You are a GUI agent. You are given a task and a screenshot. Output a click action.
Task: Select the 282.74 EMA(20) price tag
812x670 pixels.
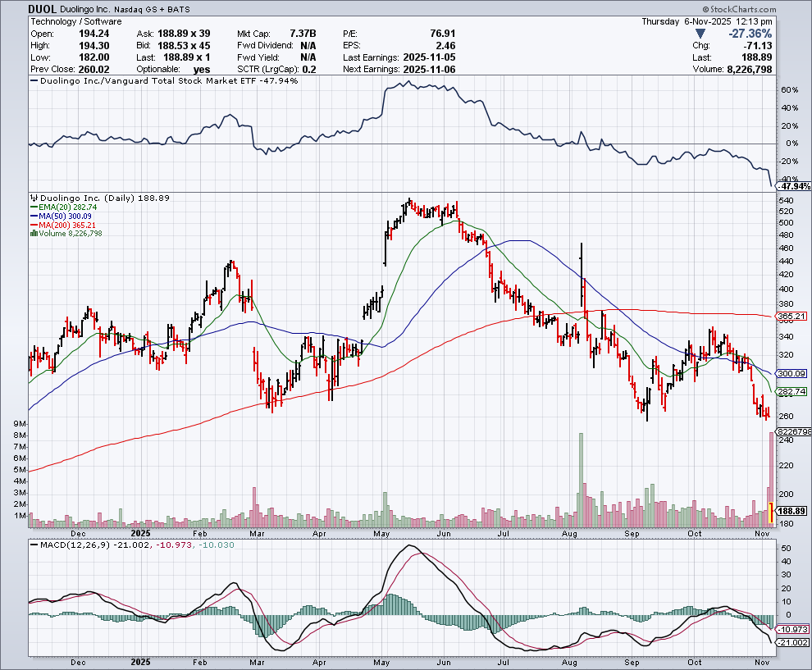(791, 392)
